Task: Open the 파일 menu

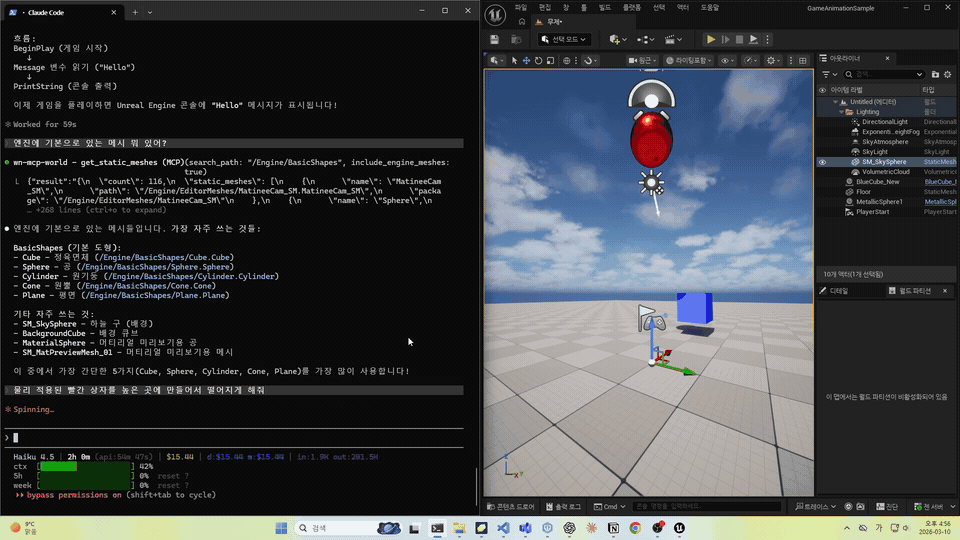Action: coord(521,7)
